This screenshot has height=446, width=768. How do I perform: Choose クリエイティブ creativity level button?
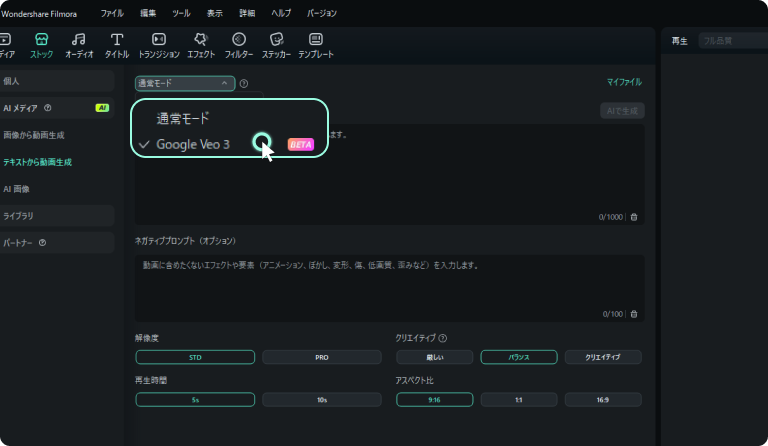pyautogui.click(x=603, y=357)
